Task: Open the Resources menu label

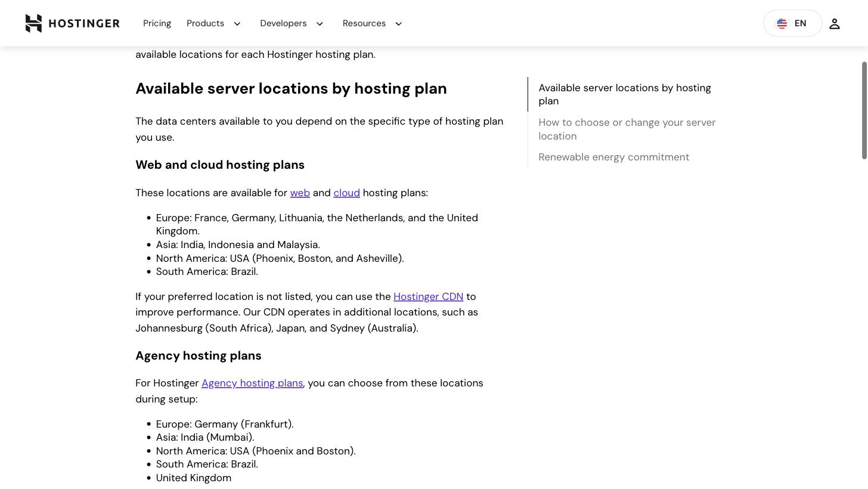Action: [364, 23]
